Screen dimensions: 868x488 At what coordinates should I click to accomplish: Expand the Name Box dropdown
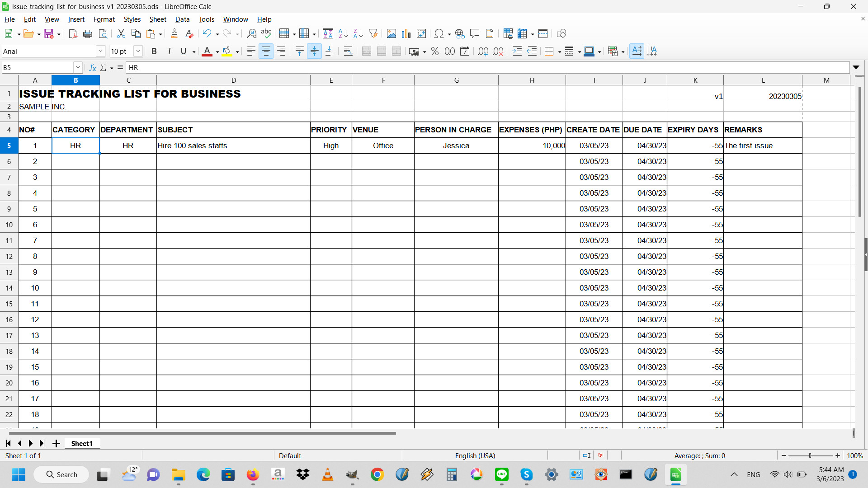[x=78, y=67]
